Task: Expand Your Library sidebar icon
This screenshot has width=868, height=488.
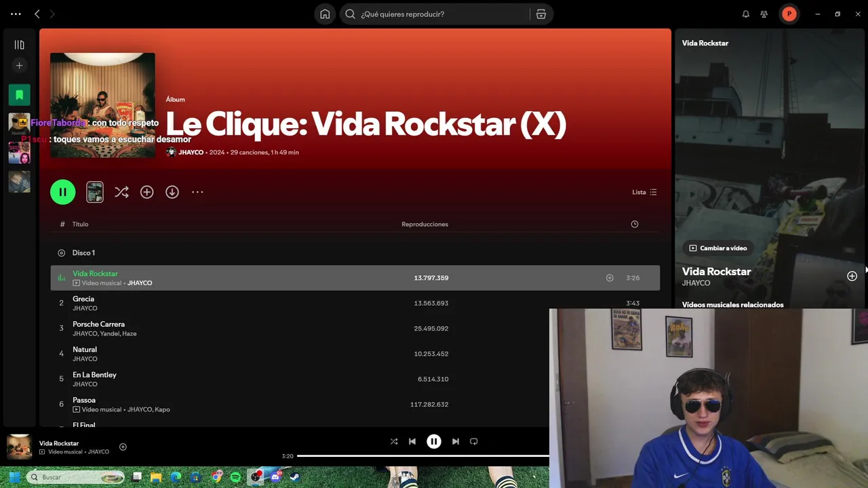Action: coord(19,45)
